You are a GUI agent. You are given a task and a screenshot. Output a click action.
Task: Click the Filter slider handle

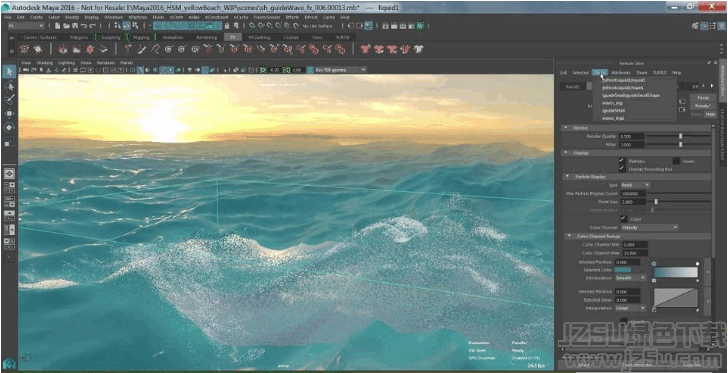[680, 144]
